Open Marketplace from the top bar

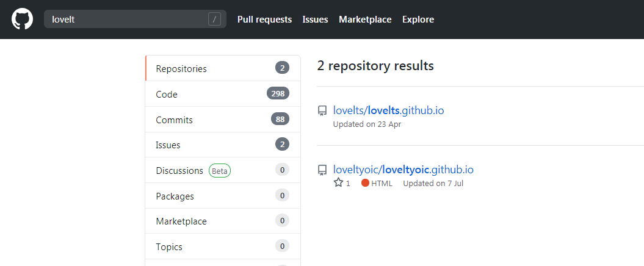pyautogui.click(x=365, y=20)
